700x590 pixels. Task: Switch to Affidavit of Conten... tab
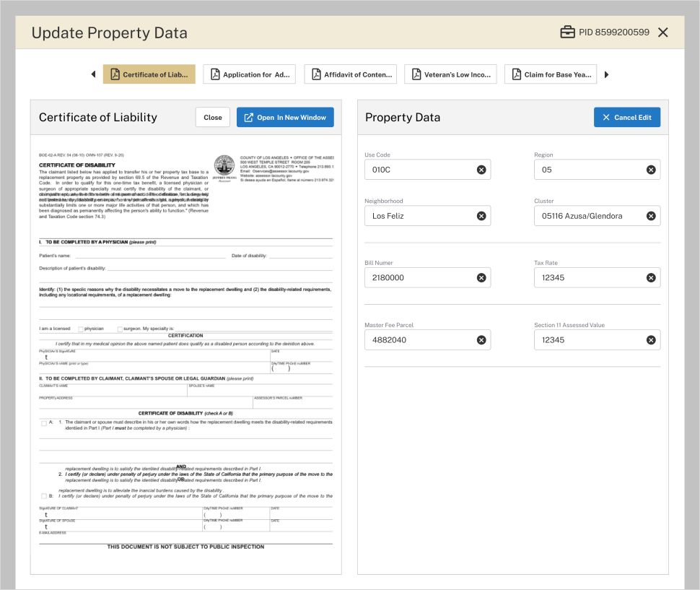click(x=351, y=74)
